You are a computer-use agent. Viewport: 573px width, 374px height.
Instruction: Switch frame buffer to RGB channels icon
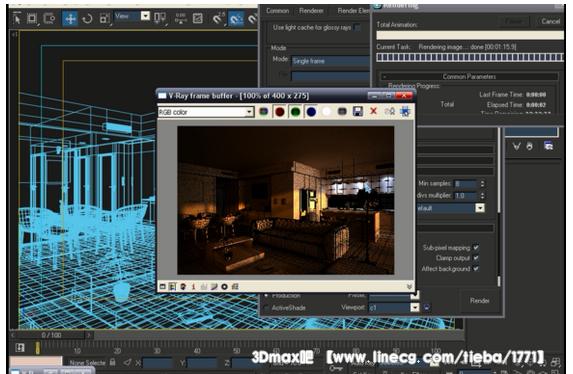click(x=263, y=112)
